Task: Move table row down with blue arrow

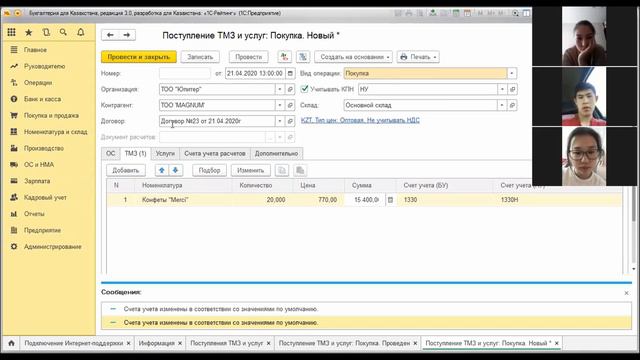Action: [x=176, y=170]
